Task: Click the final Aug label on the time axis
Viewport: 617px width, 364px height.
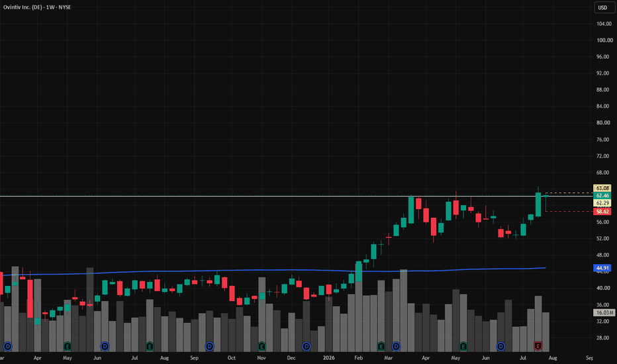Action: (553, 357)
